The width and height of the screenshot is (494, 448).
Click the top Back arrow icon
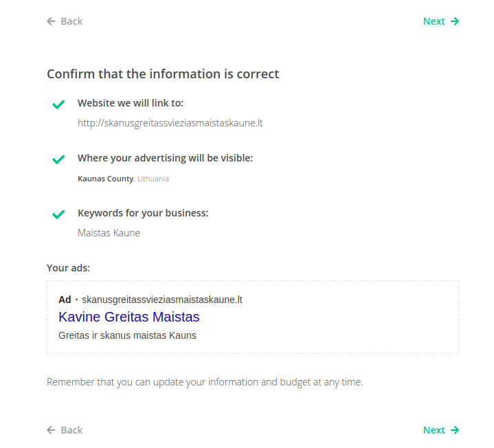[51, 21]
